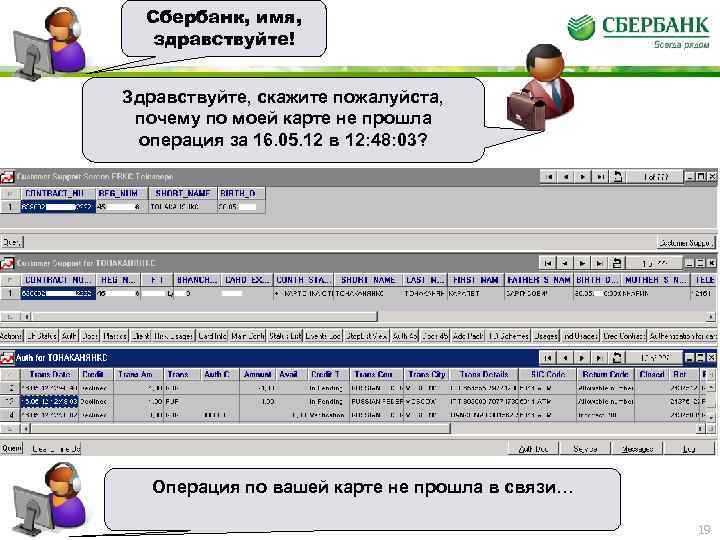720x540 pixels.
Task: Click the Messages button
Action: pyautogui.click(x=638, y=448)
